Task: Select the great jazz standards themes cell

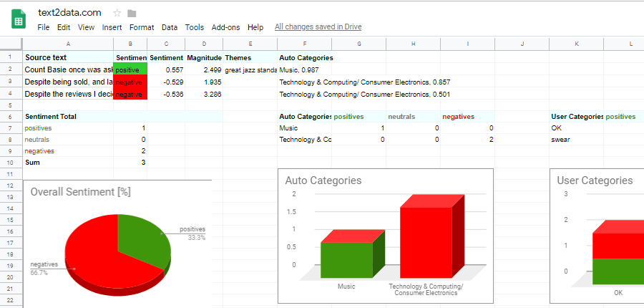Action: [250, 70]
